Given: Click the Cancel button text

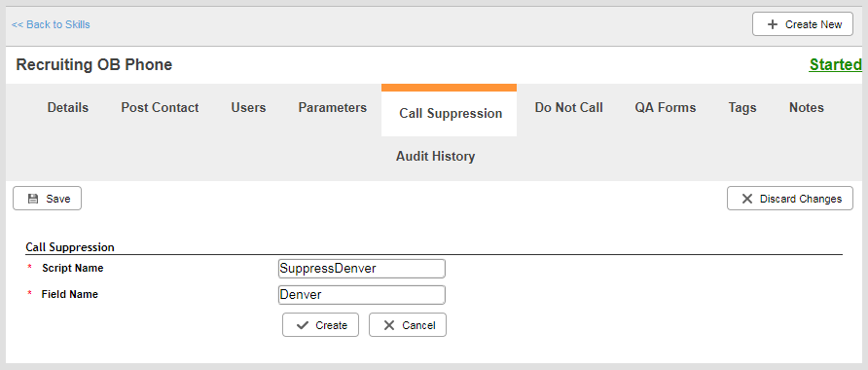Looking at the screenshot, I should (x=418, y=325).
